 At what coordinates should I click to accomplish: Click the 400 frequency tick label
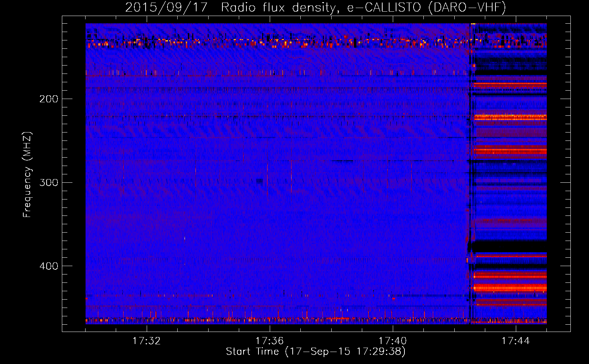tap(49, 266)
